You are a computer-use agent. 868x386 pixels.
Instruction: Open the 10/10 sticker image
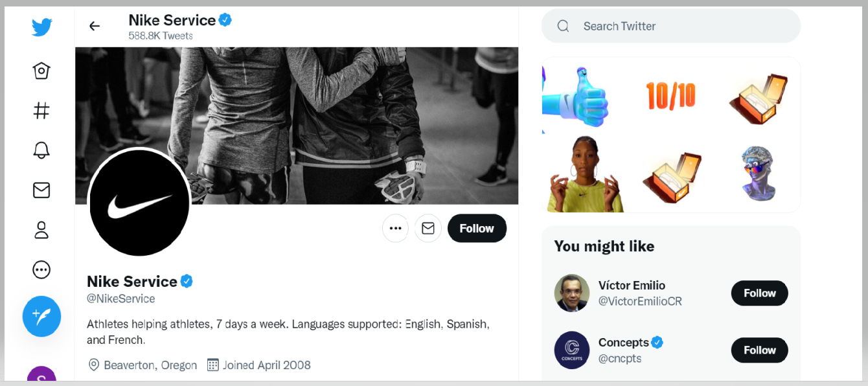670,96
